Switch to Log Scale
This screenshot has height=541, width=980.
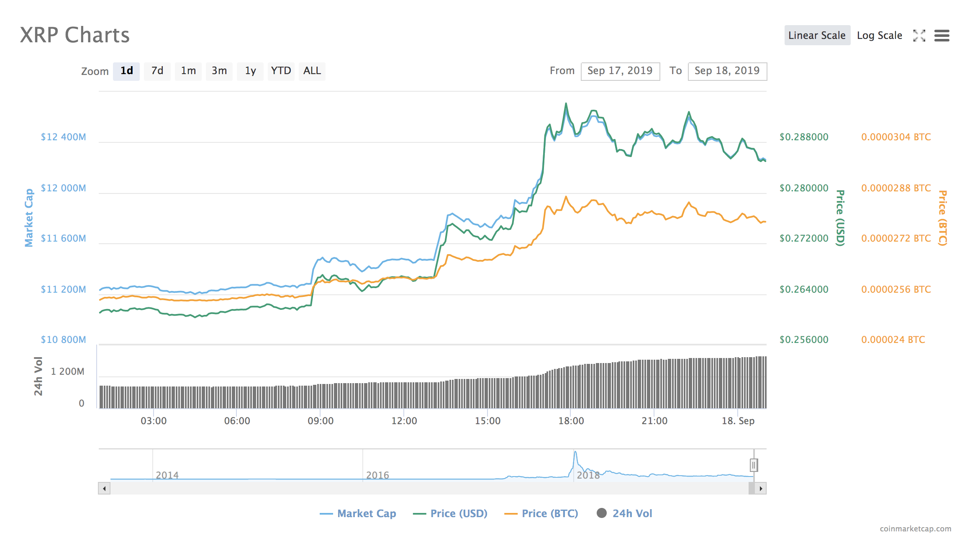[x=879, y=35]
